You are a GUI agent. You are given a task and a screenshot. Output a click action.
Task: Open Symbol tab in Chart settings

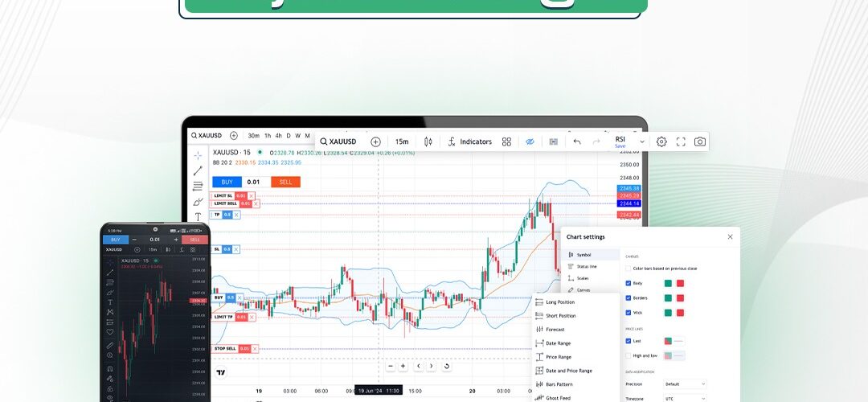click(590, 255)
